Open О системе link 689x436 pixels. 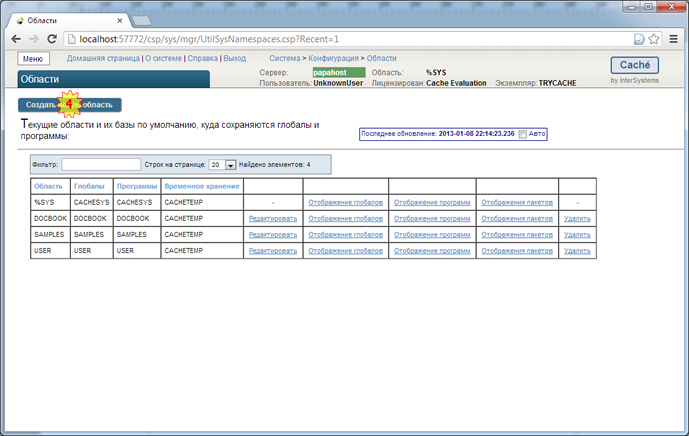(163, 58)
